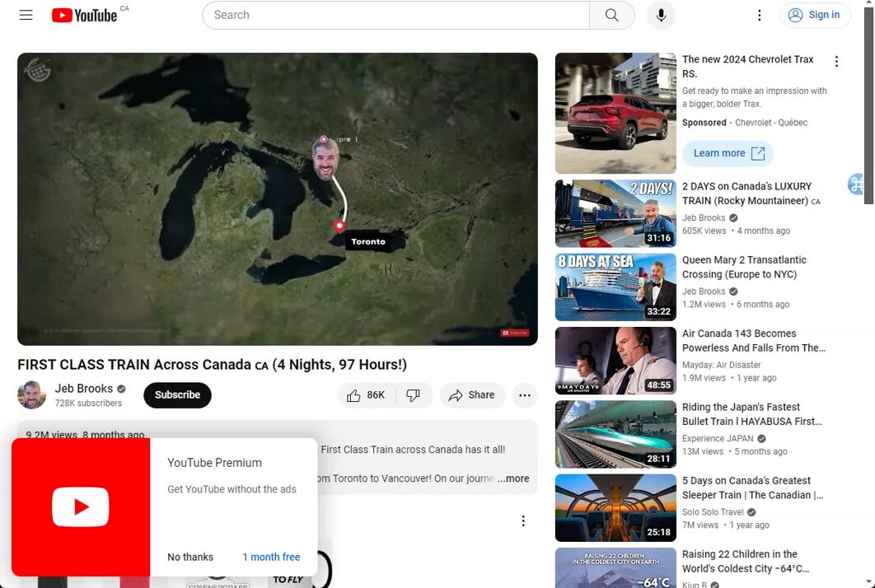The width and height of the screenshot is (875, 588).
Task: Open Raising 22 Children video thumbnail
Action: pos(615,568)
